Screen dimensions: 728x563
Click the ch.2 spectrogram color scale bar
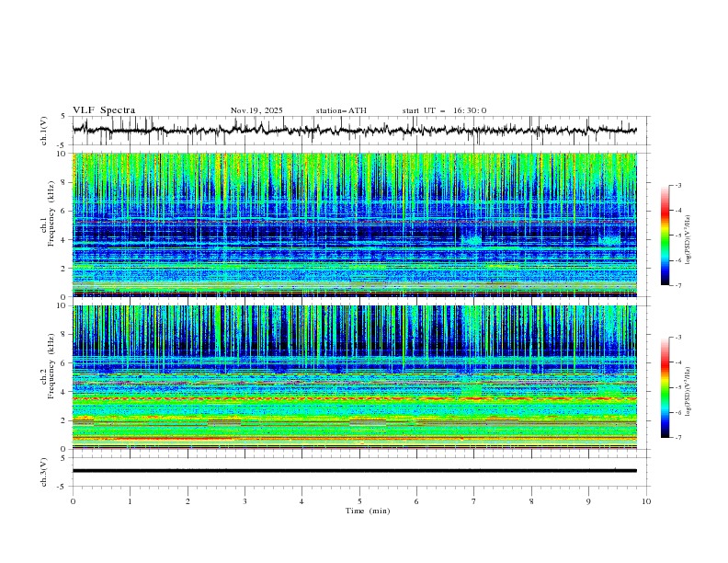tap(665, 387)
